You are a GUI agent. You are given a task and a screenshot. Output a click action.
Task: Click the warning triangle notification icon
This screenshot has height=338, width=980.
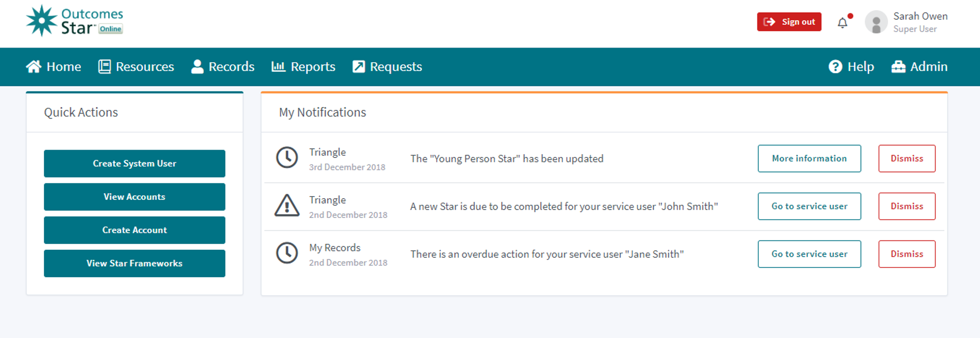[x=287, y=206]
